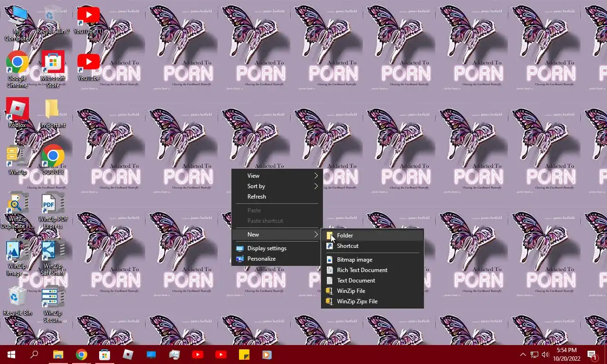Image resolution: width=607 pixels, height=364 pixels.
Task: Select the WinZip desktop shortcut
Action: (x=17, y=160)
